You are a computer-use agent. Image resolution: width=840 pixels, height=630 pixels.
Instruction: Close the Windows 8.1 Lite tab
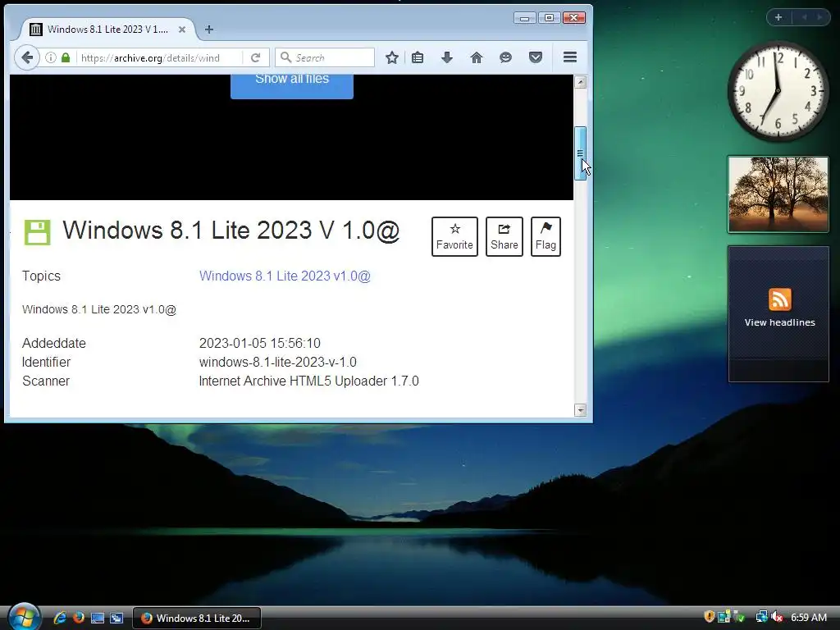(x=182, y=30)
